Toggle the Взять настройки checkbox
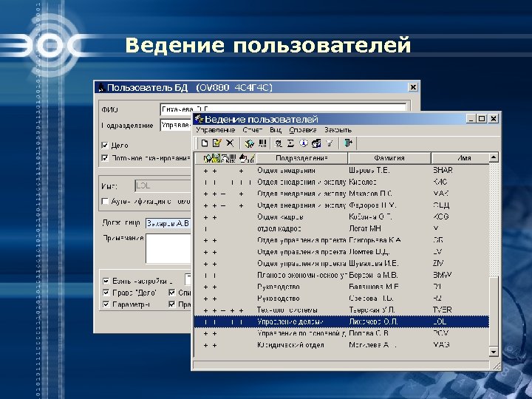532x399 pixels. tap(106, 282)
